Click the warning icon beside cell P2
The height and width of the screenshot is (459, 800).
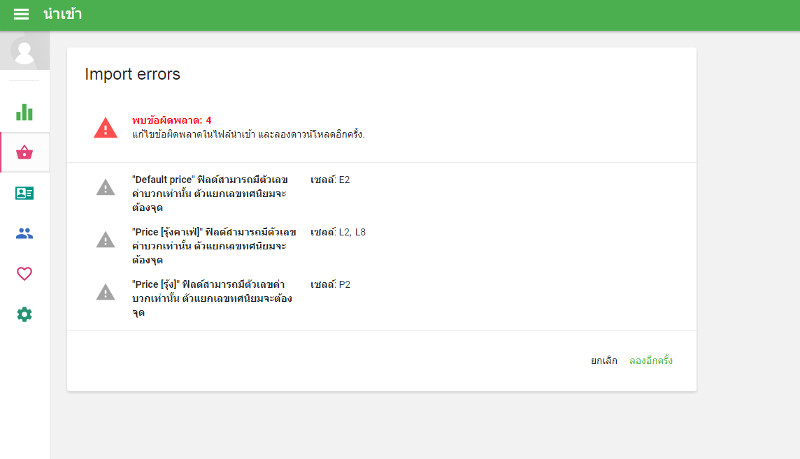tap(106, 292)
